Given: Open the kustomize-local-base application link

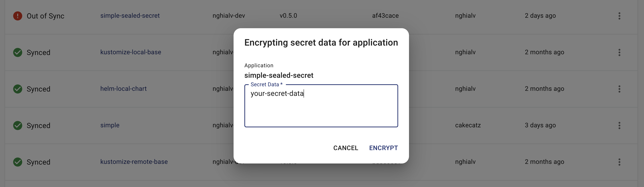Looking at the screenshot, I should tap(130, 52).
